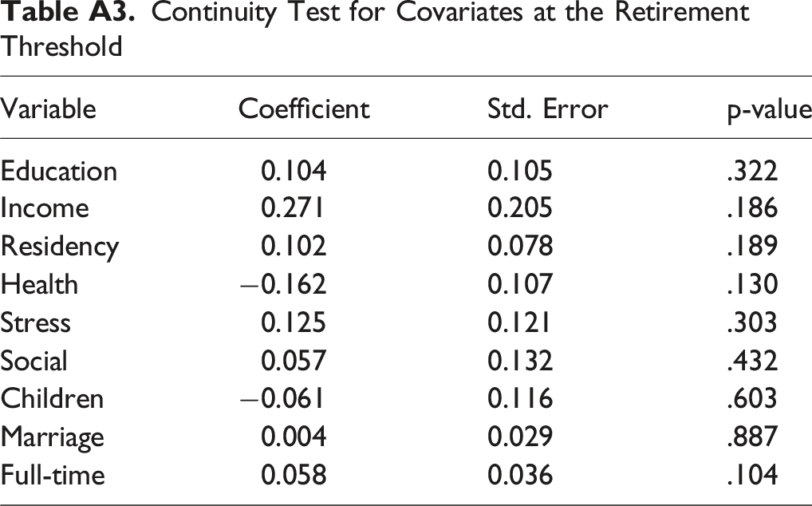Click the Residency row label
The image size is (812, 506).
[x=60, y=247]
